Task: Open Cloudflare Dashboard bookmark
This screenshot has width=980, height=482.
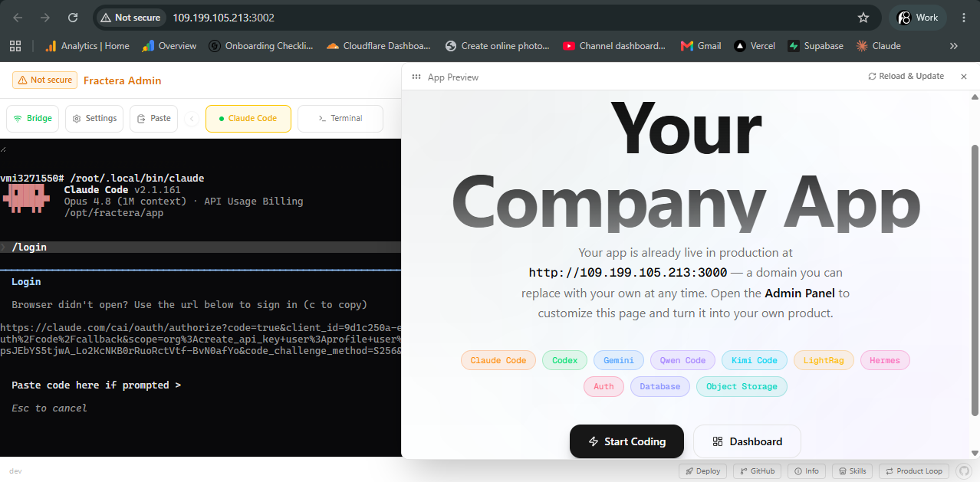Action: coord(379,46)
